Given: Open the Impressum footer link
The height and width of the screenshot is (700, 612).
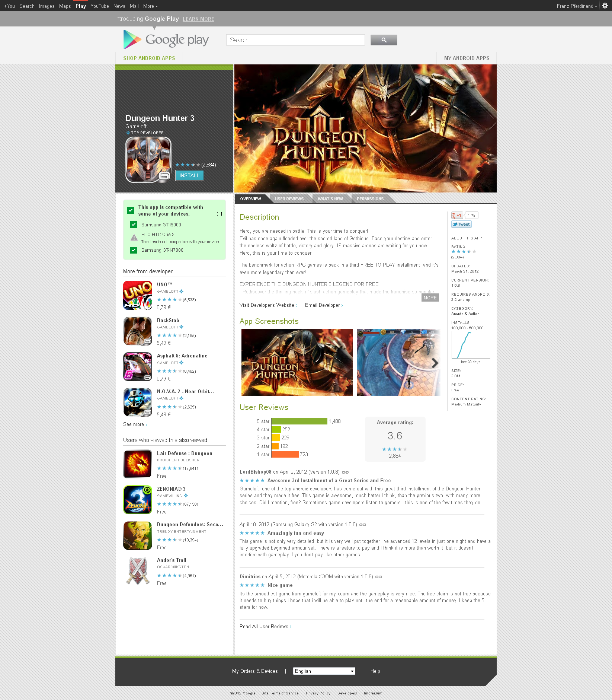Looking at the screenshot, I should pos(373,693).
